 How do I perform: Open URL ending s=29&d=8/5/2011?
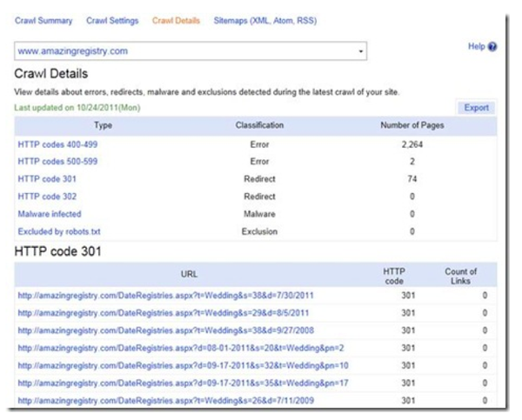(x=164, y=313)
